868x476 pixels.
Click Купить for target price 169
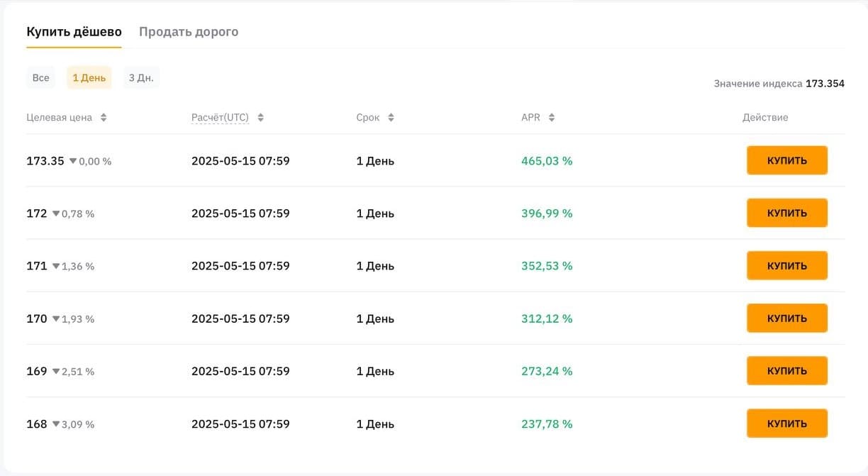pos(787,371)
